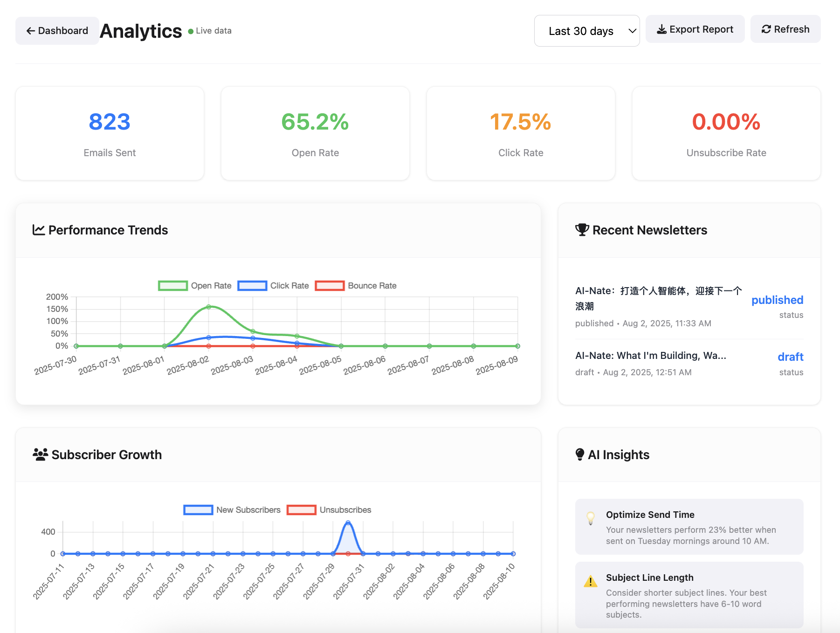Click the back arrow on Dashboard button
Viewport: 840px width, 633px height.
click(30, 30)
